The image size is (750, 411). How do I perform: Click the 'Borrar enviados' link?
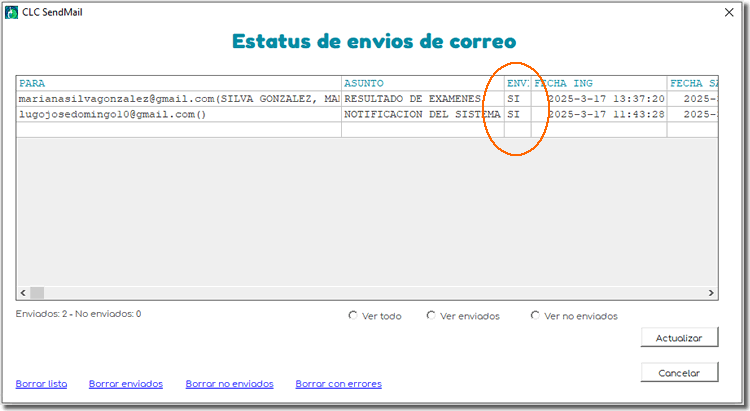(125, 384)
